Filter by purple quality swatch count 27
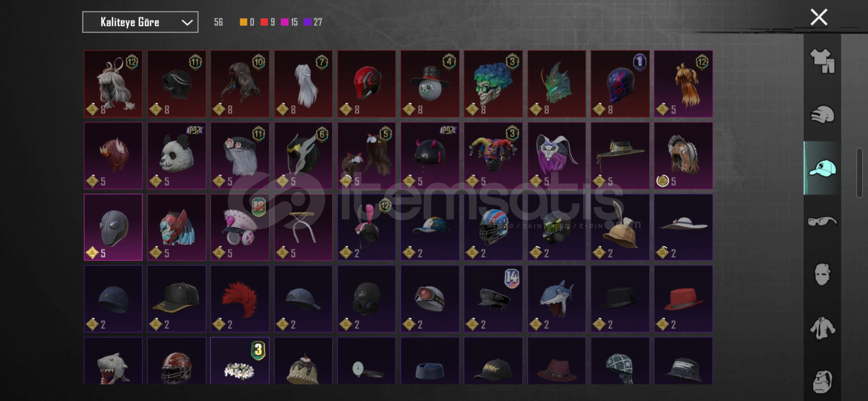Screen dimensions: 868x401 307,22
